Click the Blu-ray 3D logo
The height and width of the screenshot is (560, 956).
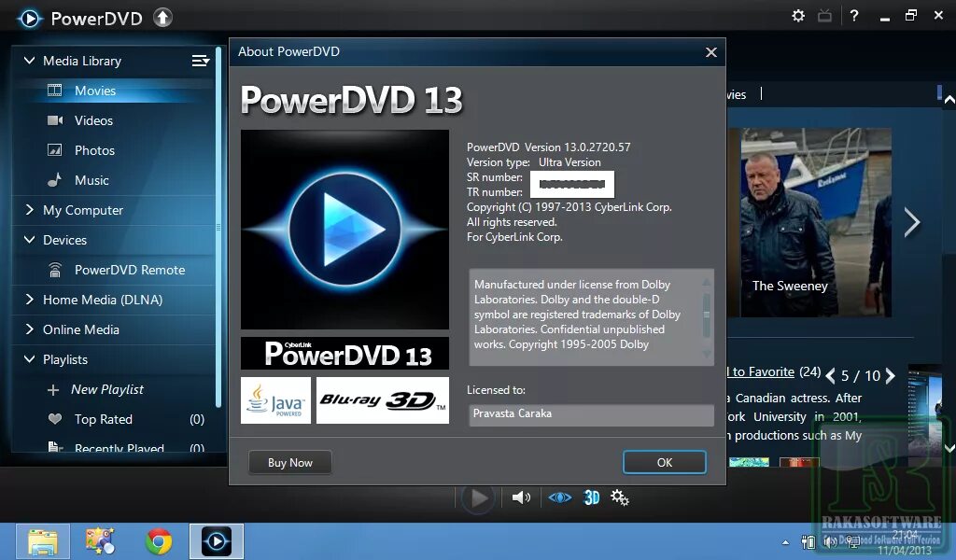coord(382,400)
